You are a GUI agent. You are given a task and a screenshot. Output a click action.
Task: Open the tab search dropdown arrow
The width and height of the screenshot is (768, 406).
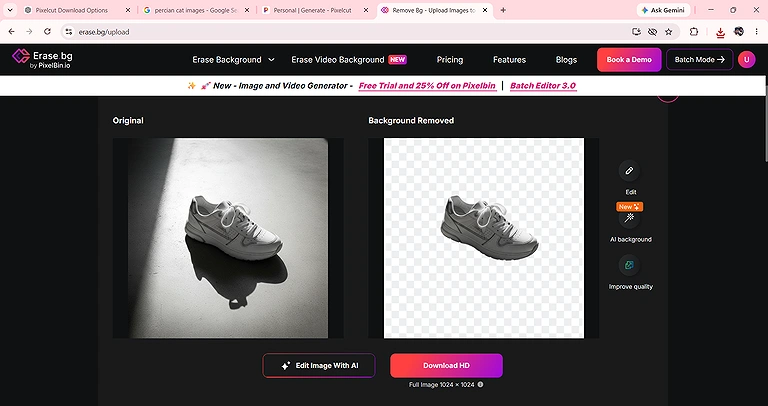(10, 10)
